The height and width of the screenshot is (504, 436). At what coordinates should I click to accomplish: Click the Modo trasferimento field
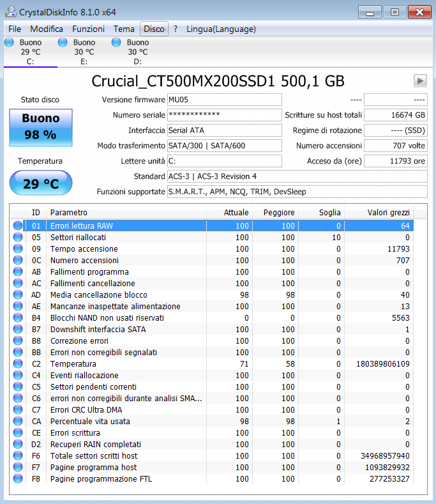[225, 146]
